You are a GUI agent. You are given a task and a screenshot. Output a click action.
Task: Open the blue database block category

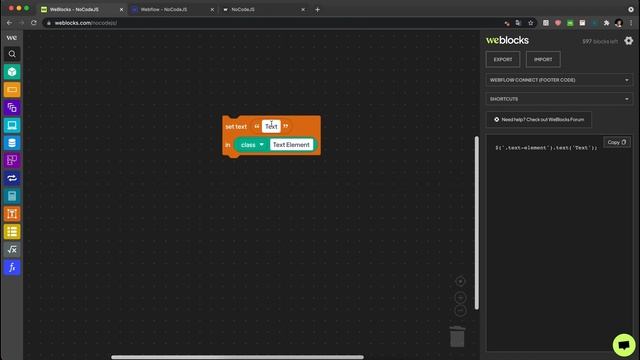pos(12,143)
